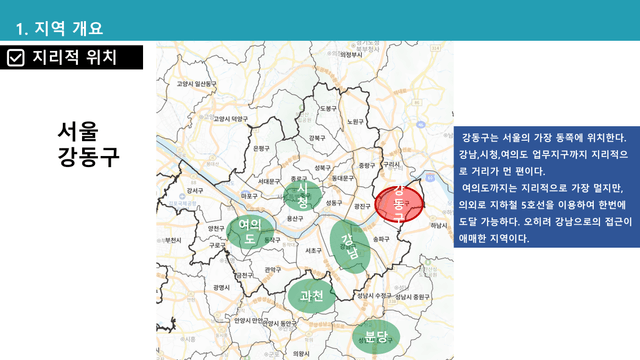Screen dimensions: 640x360
Task: Click the 하남시 label east of 강동구
Action: [439, 225]
